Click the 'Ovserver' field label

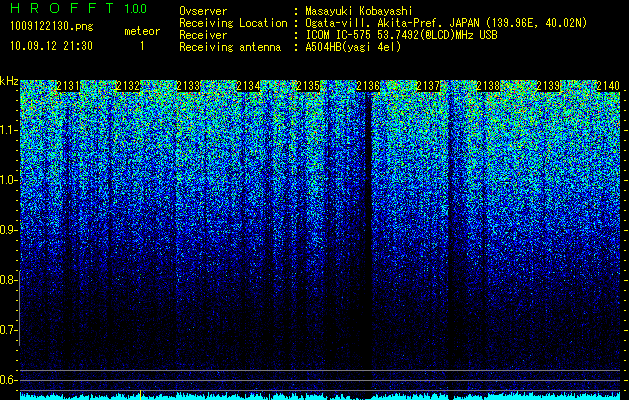coord(203,11)
